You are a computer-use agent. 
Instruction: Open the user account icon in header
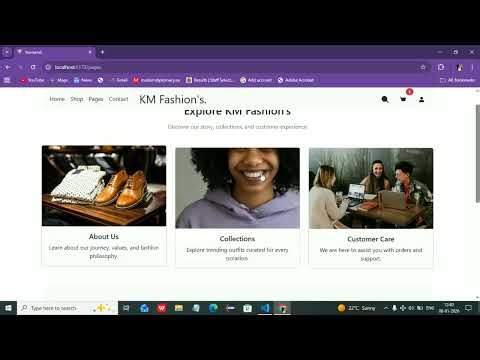pyautogui.click(x=421, y=99)
